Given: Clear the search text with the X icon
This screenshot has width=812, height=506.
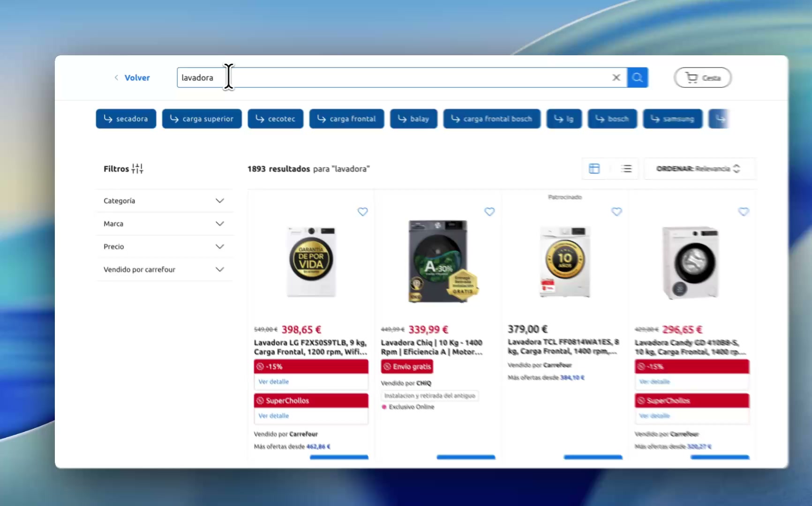Looking at the screenshot, I should [616, 78].
